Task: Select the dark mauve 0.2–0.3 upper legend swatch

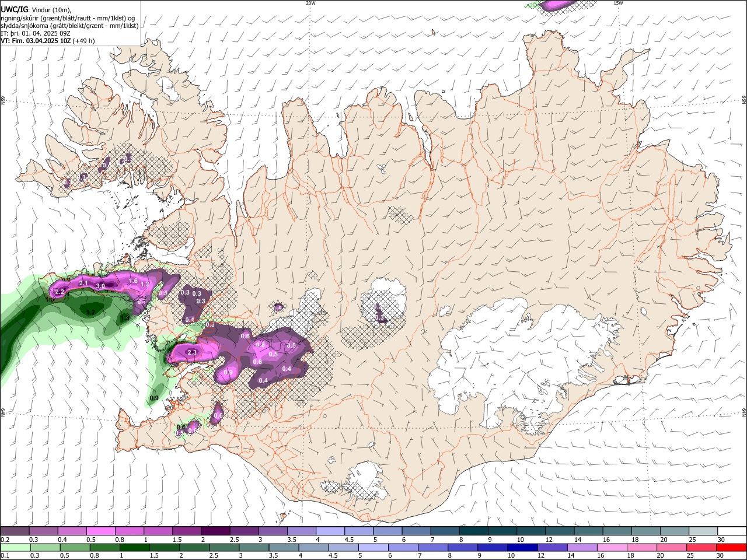Action: pos(15,531)
